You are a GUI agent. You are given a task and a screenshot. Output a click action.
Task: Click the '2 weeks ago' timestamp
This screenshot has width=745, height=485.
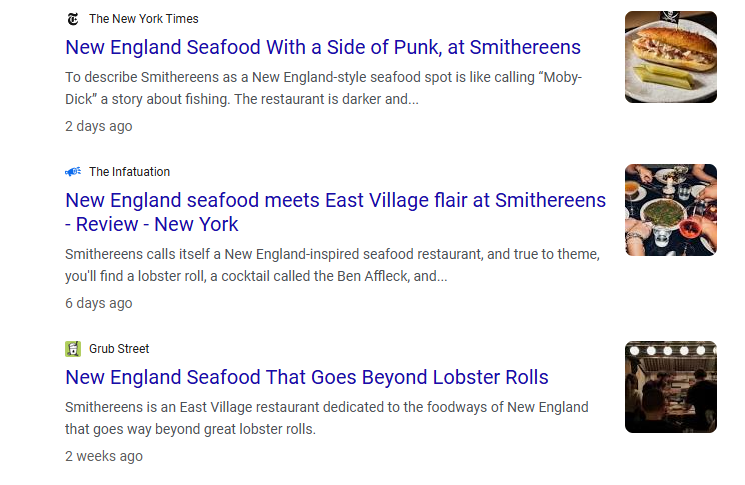point(104,456)
